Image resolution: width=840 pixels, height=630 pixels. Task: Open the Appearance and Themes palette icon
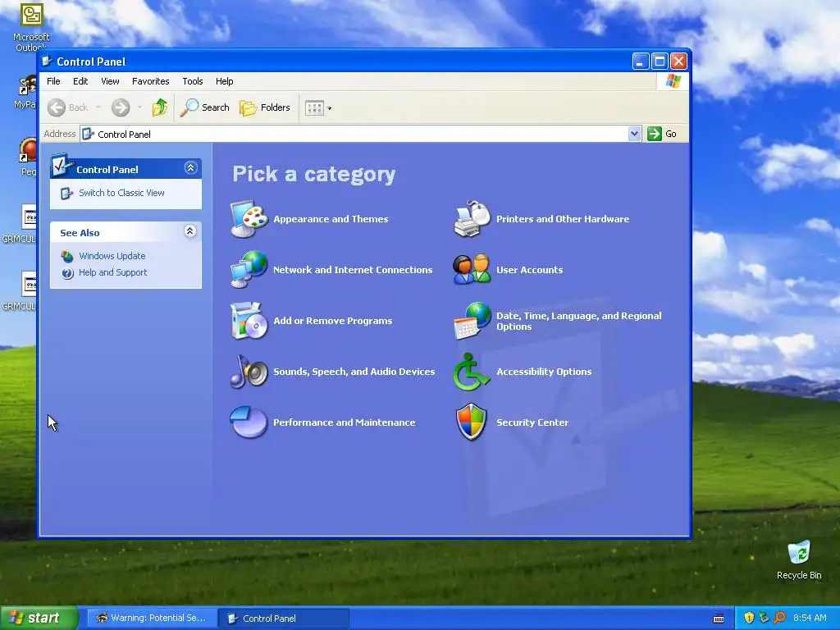coord(249,218)
